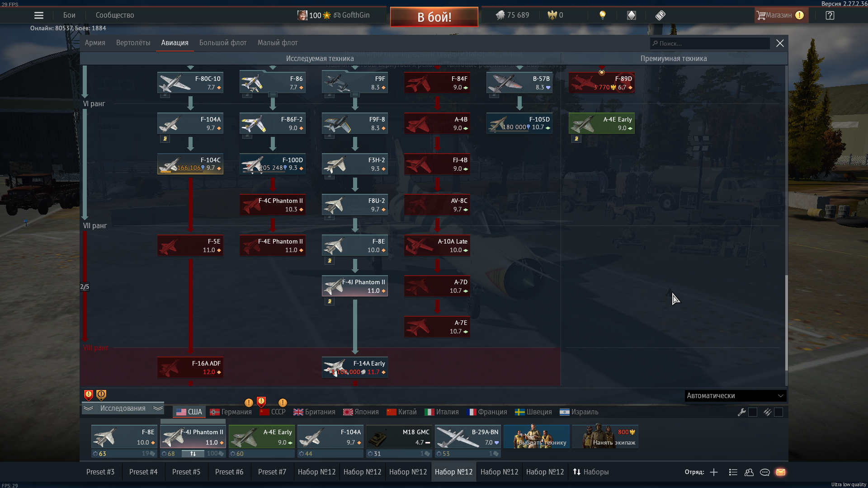This screenshot has height=488, width=868.
Task: Select the Швеция nation tab
Action: point(533,412)
